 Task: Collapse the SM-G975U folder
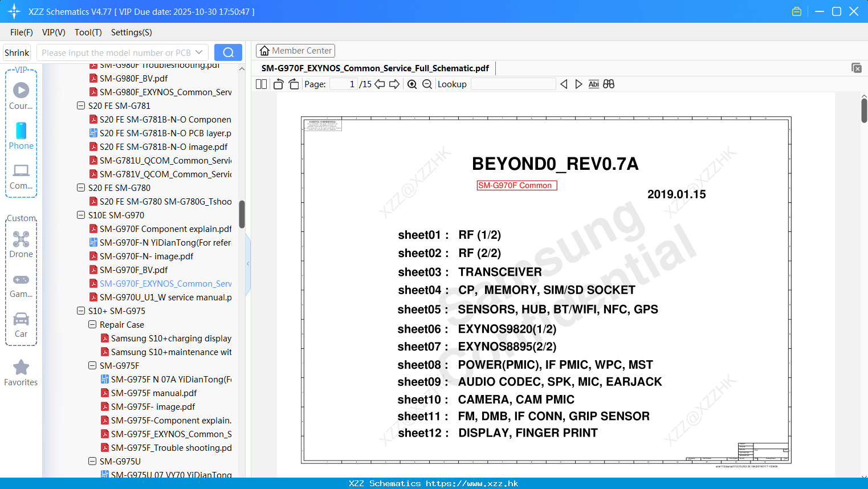click(92, 461)
